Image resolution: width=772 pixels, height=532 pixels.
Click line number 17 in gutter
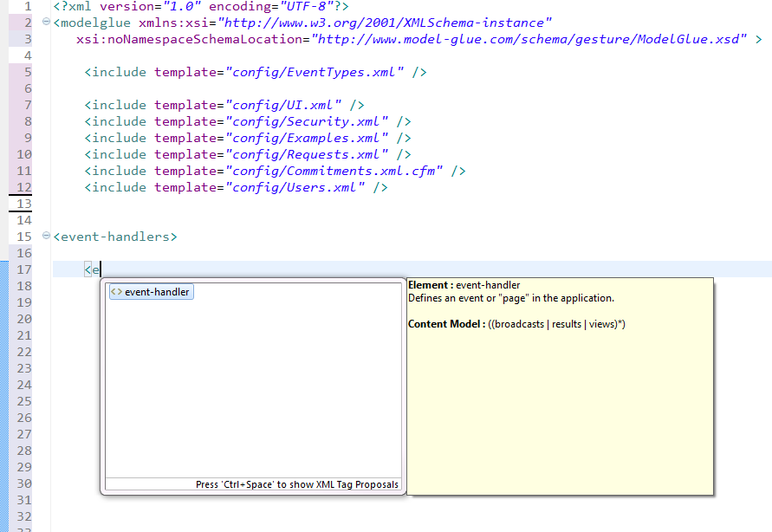coord(23,269)
